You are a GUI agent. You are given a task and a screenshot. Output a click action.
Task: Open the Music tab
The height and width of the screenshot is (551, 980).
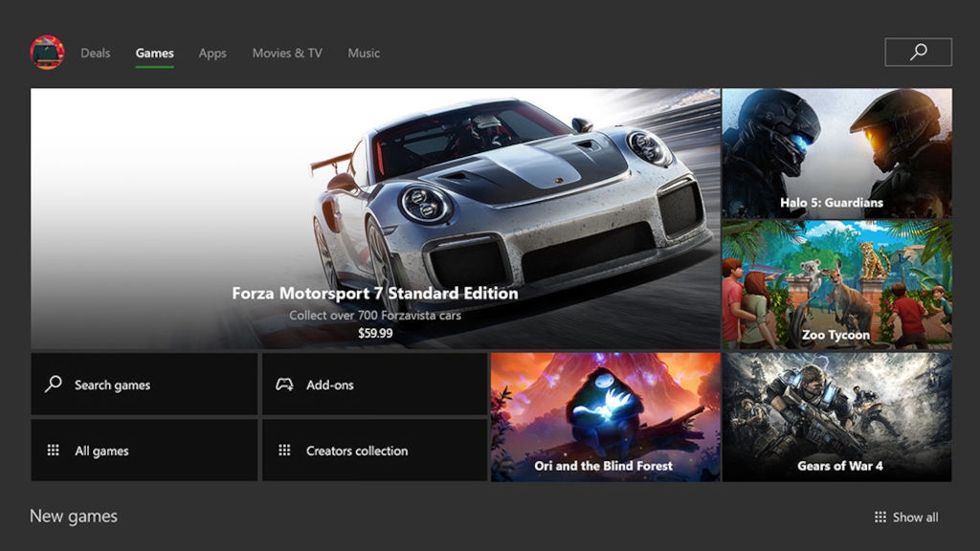pyautogui.click(x=364, y=54)
